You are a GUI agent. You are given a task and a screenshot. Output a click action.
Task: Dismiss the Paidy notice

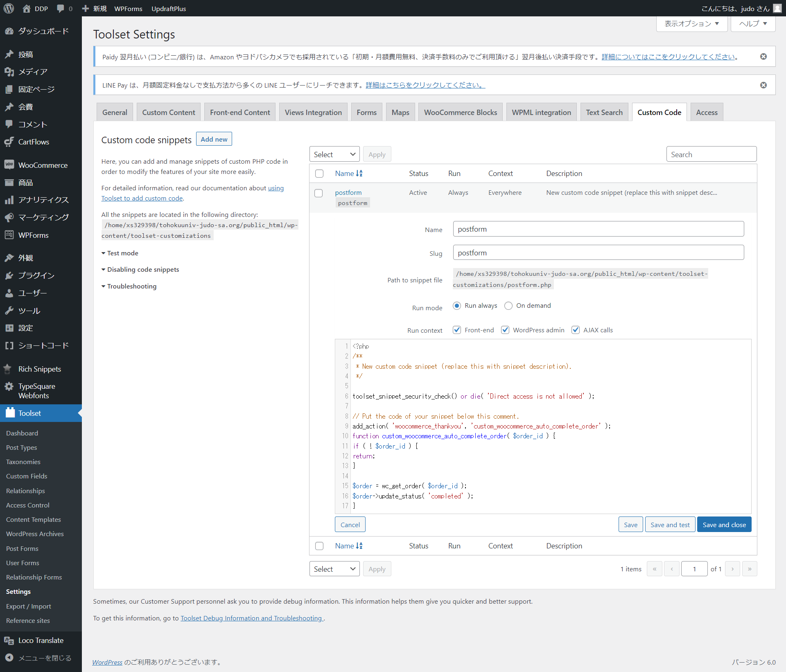coord(763,56)
